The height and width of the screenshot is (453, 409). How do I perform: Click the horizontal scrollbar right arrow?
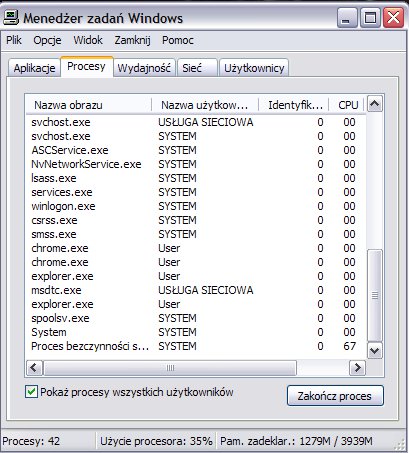click(x=357, y=368)
